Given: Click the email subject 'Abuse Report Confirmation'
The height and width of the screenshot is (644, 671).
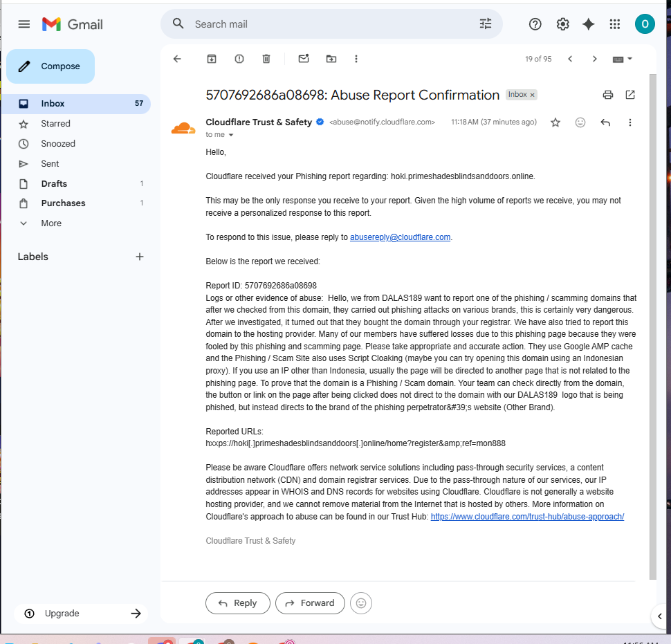Looking at the screenshot, I should click(x=415, y=95).
